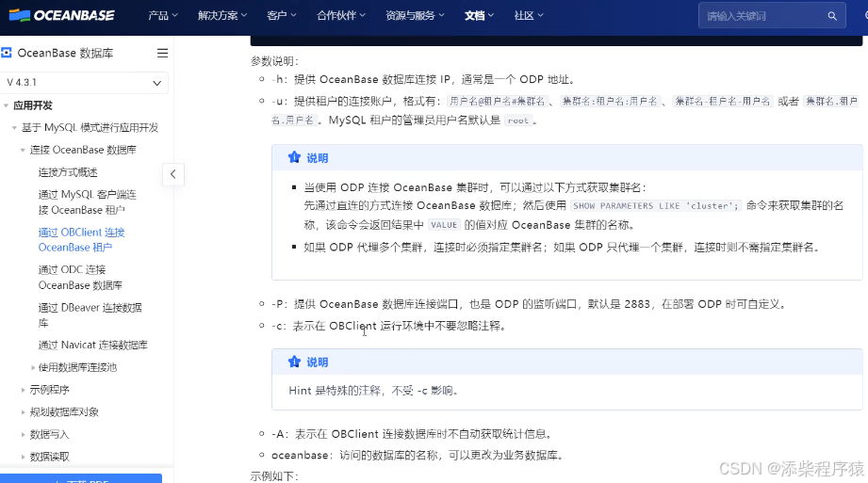Open the 解决方案 menu
Viewport: 868px width, 483px height.
(x=222, y=15)
